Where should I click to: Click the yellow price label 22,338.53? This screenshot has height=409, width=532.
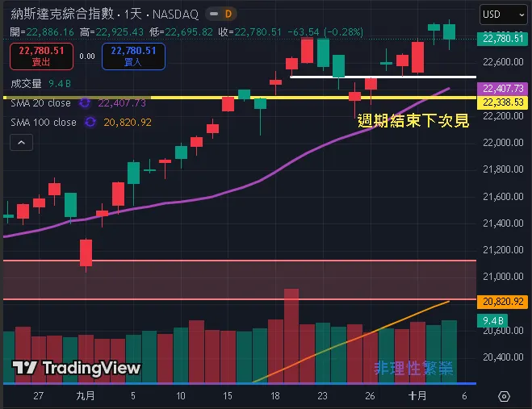(x=502, y=102)
